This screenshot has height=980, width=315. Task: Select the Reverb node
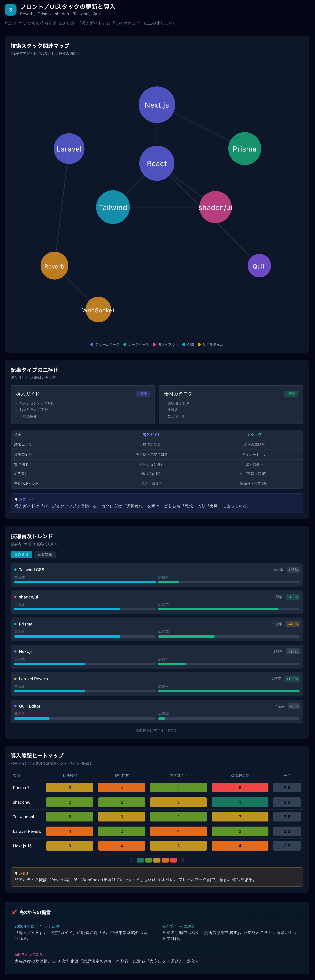click(54, 266)
